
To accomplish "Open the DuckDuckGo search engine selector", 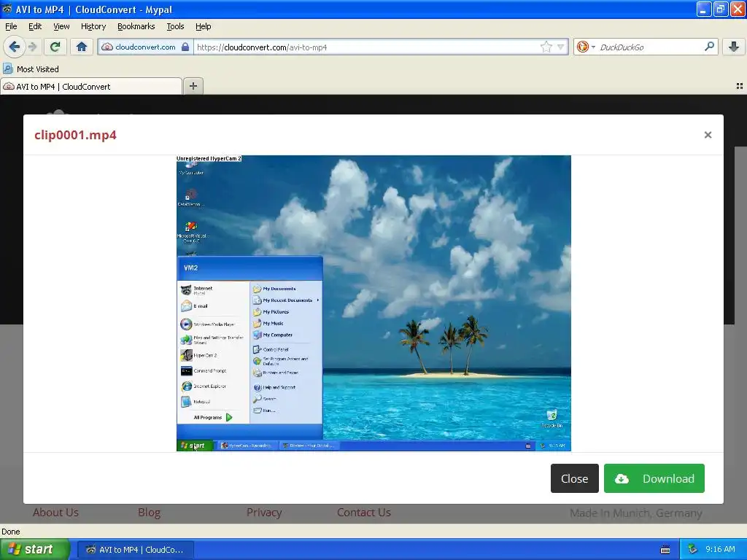I will [x=586, y=47].
